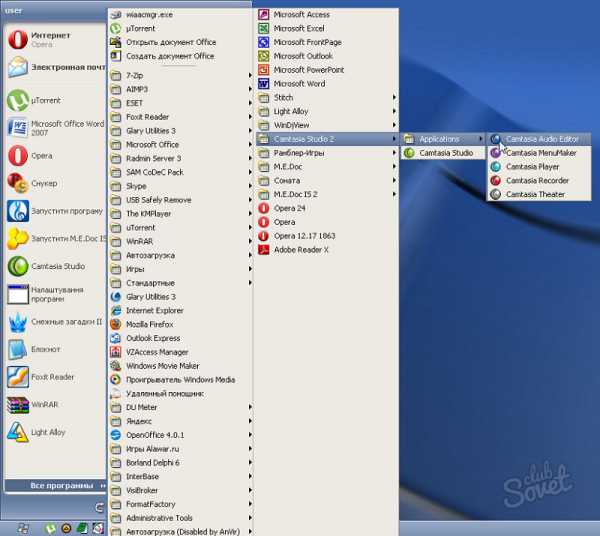The image size is (600, 536).
Task: Open the Стандартные folder entry
Action: pyautogui.click(x=180, y=283)
